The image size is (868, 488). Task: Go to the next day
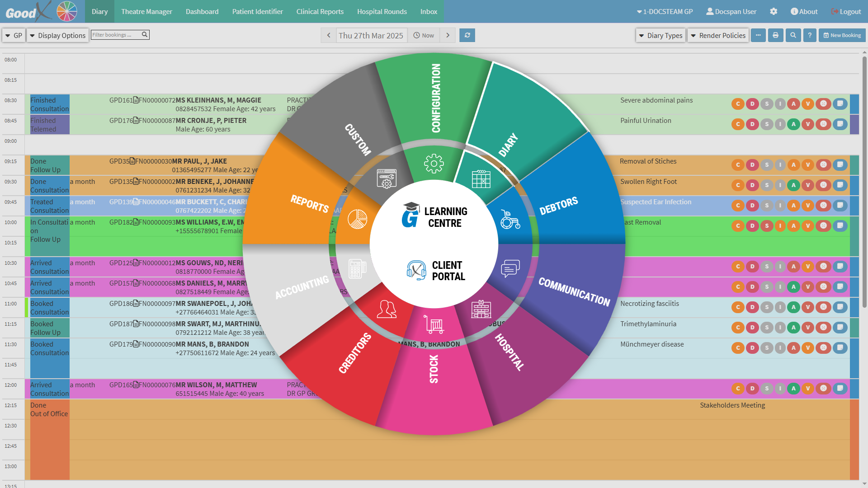pos(448,35)
